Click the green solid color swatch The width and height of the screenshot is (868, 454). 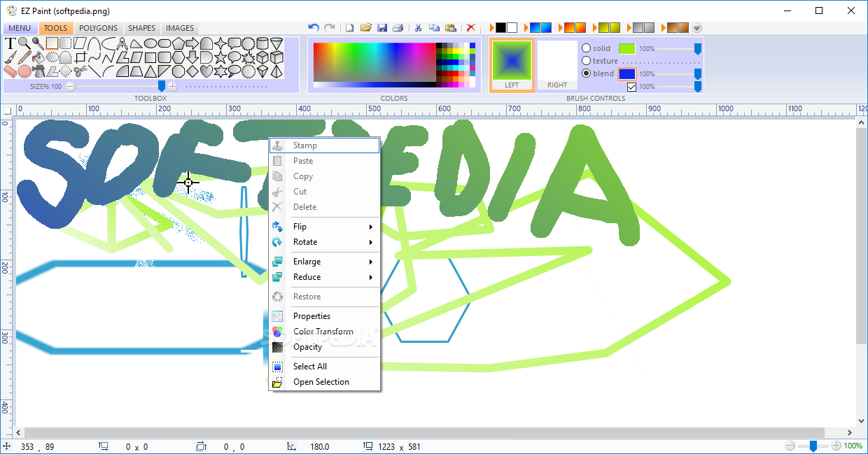click(x=626, y=48)
